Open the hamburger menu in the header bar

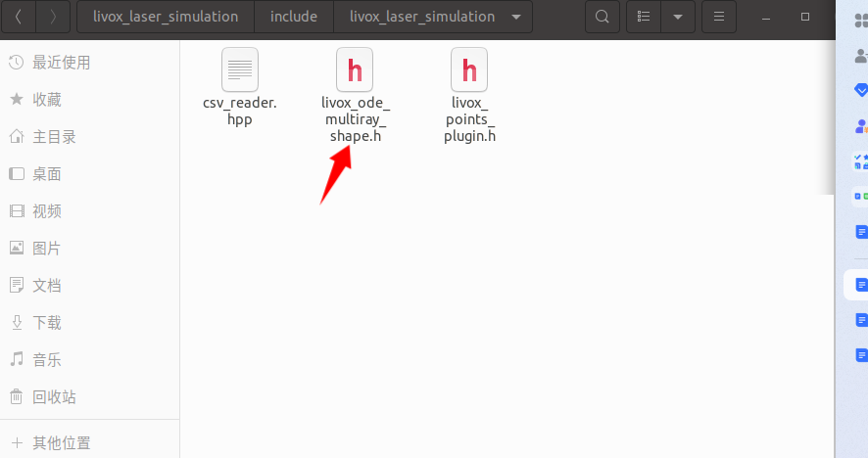(x=719, y=17)
